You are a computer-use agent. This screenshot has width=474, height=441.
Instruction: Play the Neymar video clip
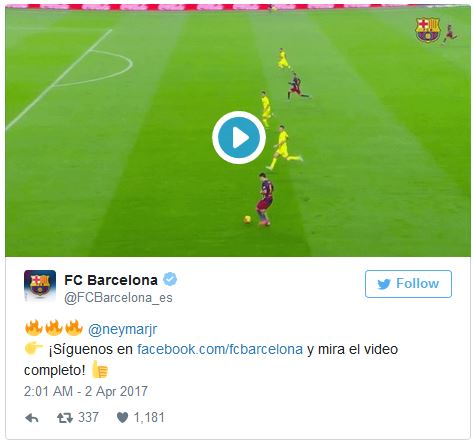(x=239, y=137)
